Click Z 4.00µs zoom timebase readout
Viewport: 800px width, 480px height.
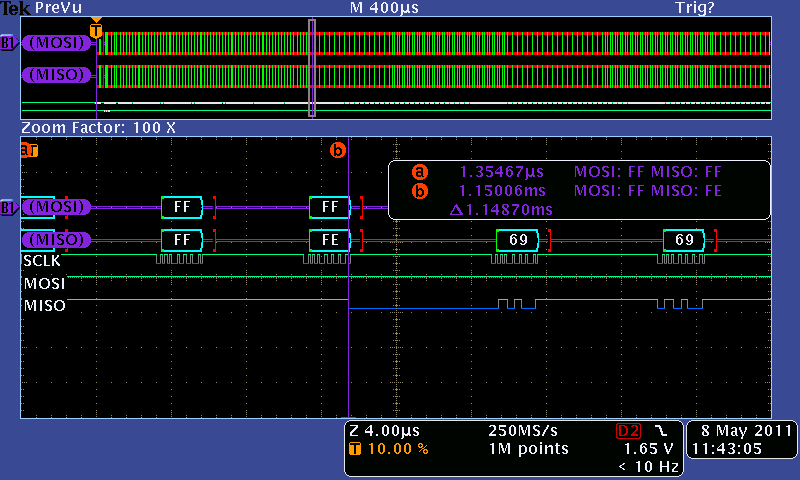click(x=385, y=431)
